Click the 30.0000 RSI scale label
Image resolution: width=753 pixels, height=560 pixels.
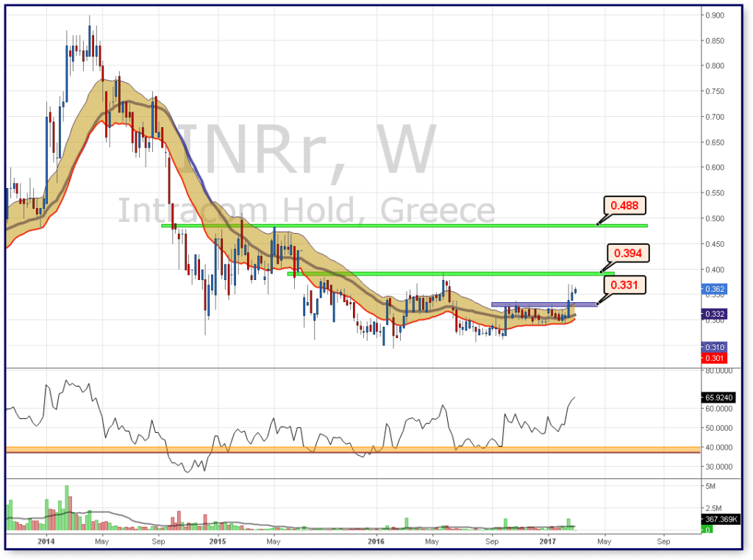tap(718, 467)
